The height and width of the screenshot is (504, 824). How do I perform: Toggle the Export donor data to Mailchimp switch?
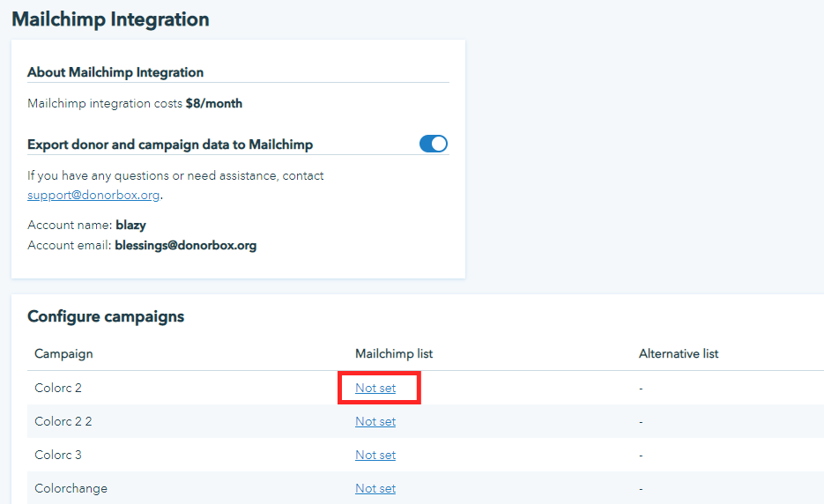(x=434, y=144)
